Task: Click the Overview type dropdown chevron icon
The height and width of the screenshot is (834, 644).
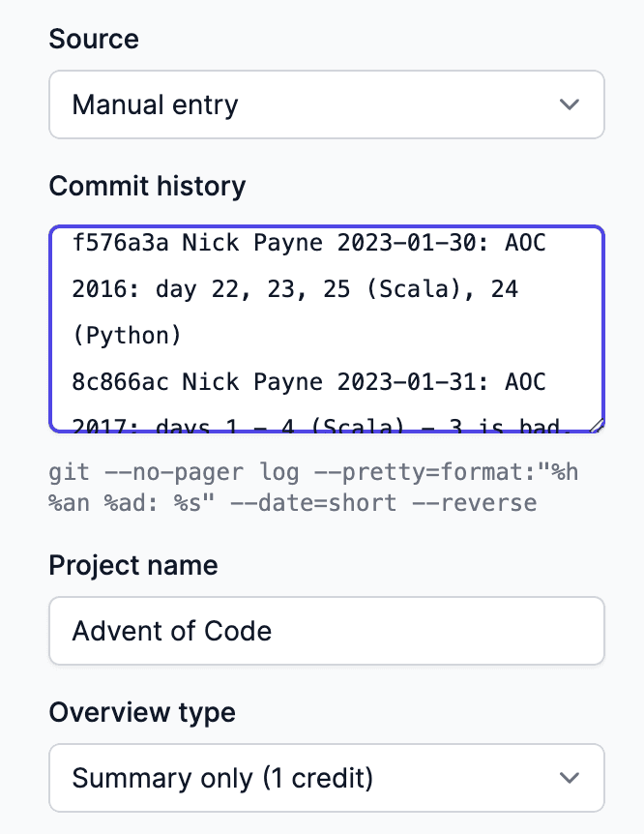Action: (x=570, y=778)
